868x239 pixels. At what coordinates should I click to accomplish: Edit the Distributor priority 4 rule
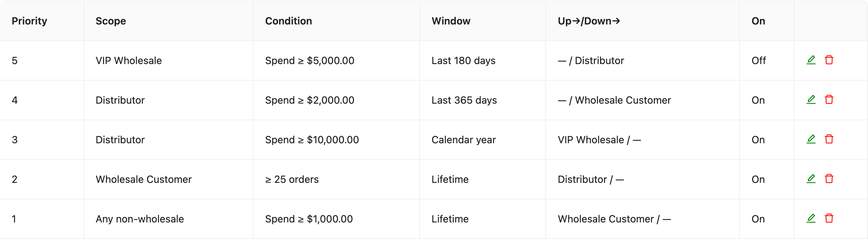click(811, 100)
